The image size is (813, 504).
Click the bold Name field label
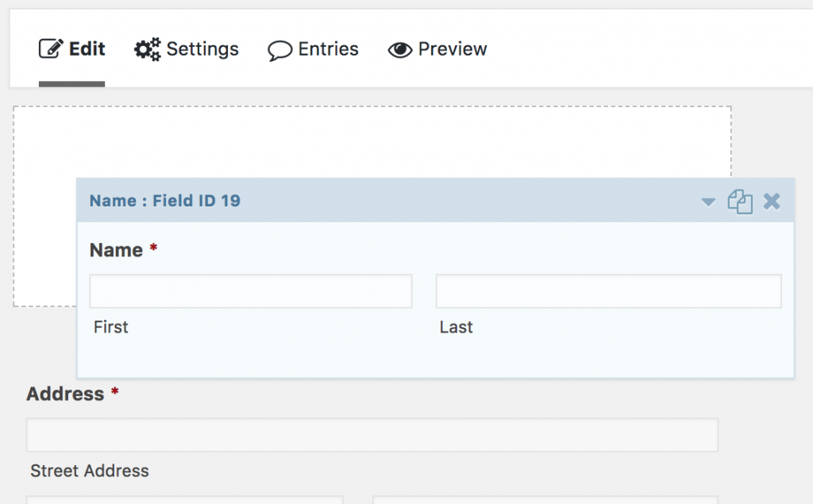[x=116, y=250]
